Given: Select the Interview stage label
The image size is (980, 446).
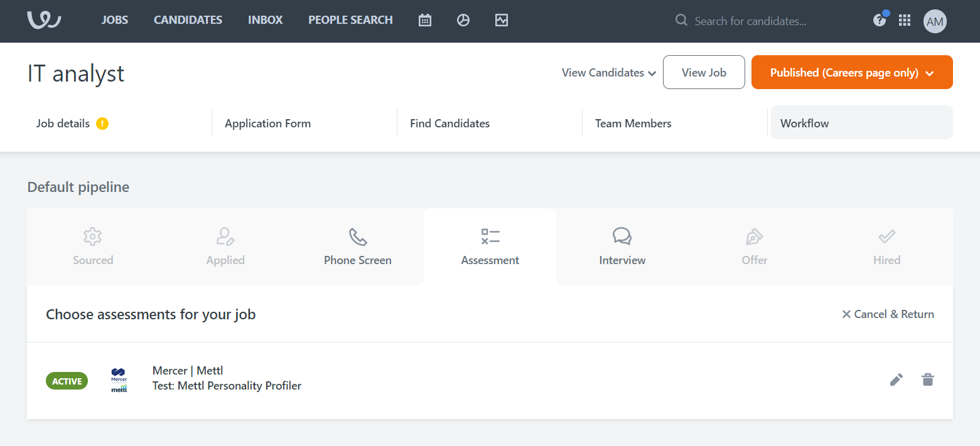Looking at the screenshot, I should (622, 260).
